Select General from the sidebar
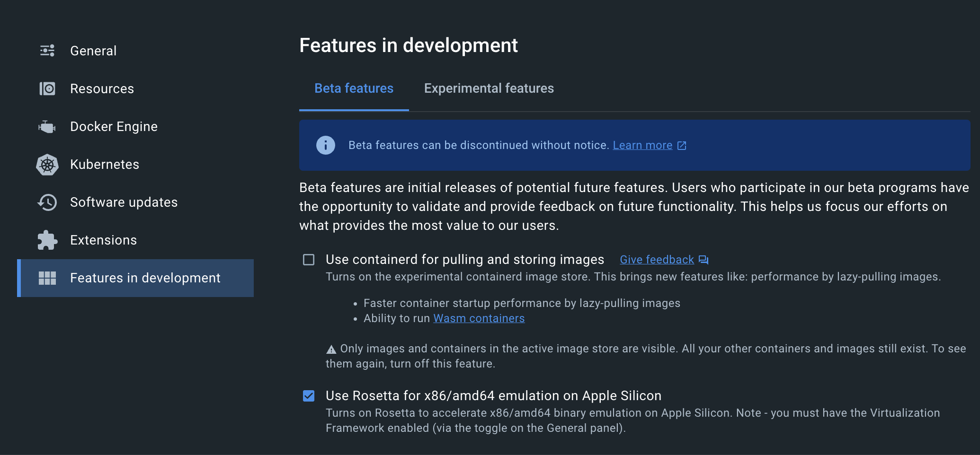The height and width of the screenshot is (455, 980). [x=93, y=50]
